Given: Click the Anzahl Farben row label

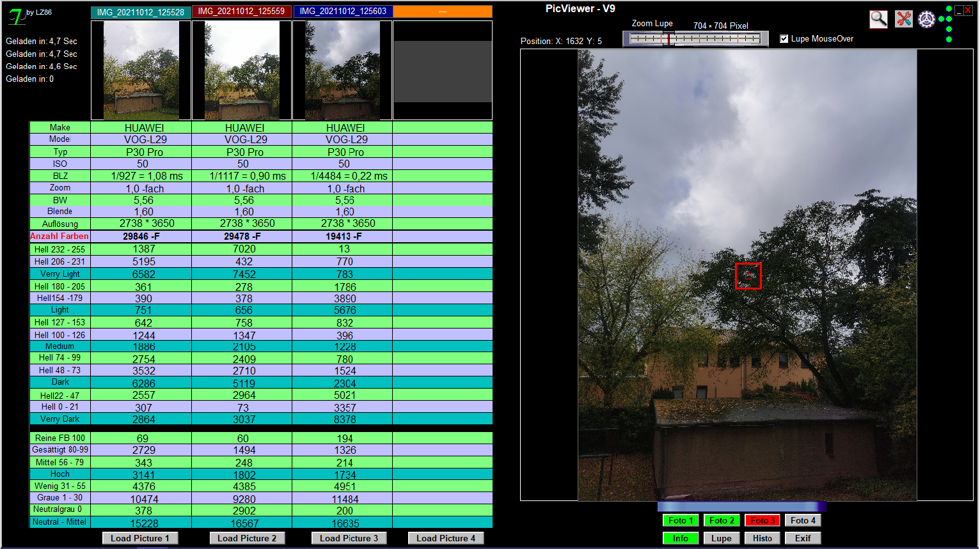Looking at the screenshot, I should click(59, 236).
